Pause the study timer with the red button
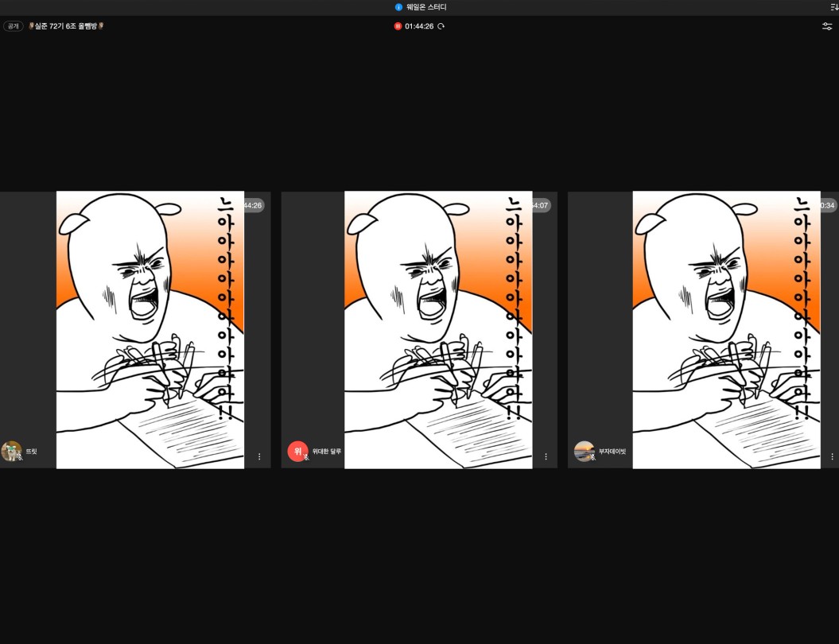The image size is (839, 644). coord(398,26)
